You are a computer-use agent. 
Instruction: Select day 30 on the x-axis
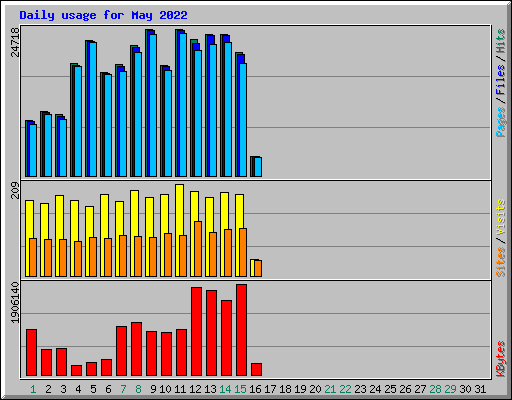pos(465,389)
